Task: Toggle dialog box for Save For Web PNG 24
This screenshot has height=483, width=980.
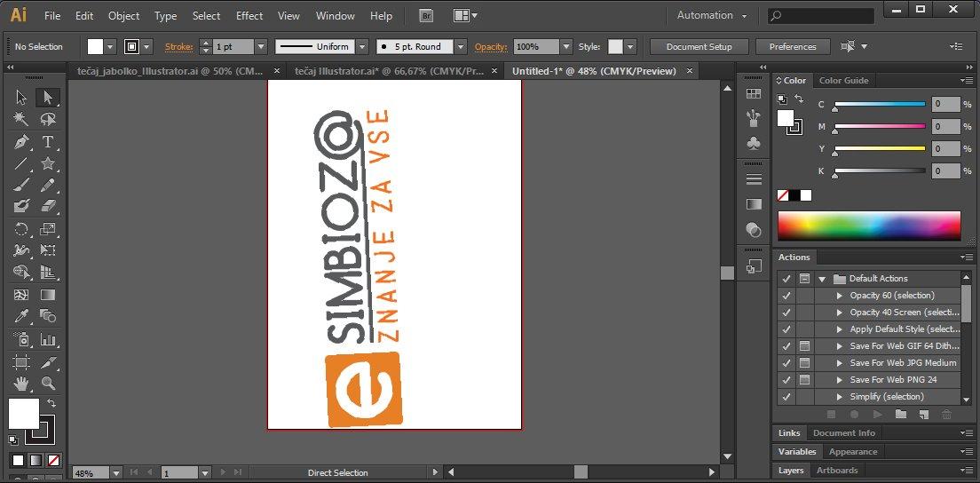Action: (804, 379)
